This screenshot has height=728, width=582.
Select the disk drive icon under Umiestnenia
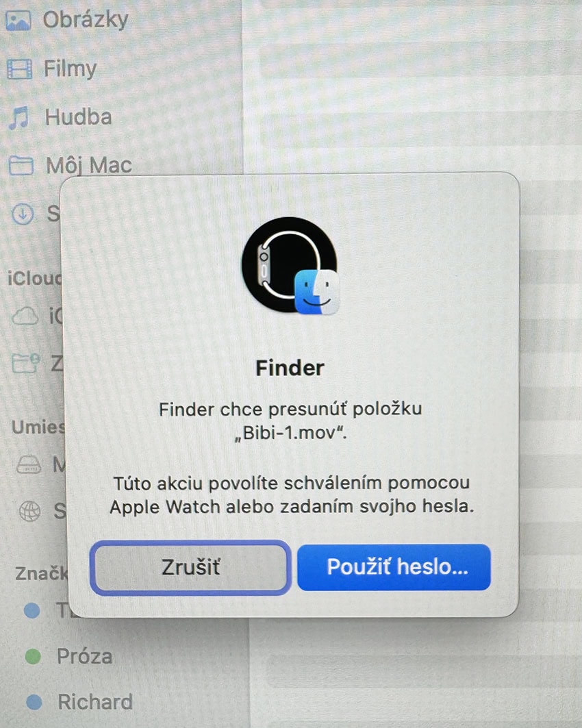tap(29, 464)
